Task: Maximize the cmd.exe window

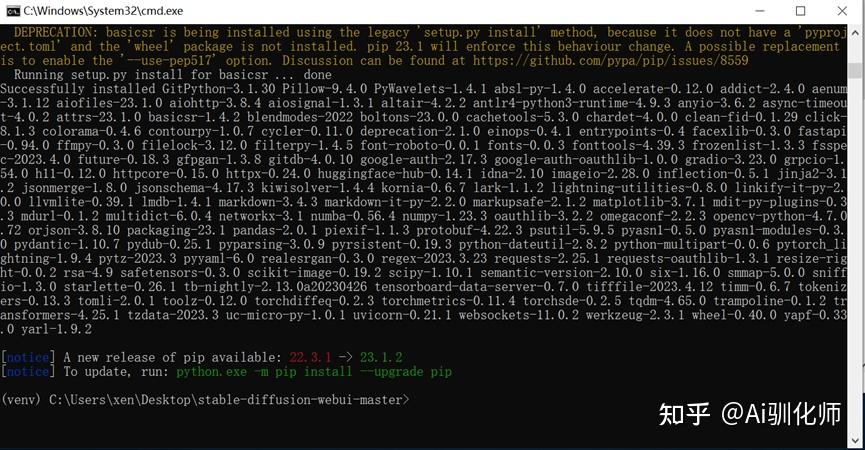Action: pyautogui.click(x=800, y=11)
